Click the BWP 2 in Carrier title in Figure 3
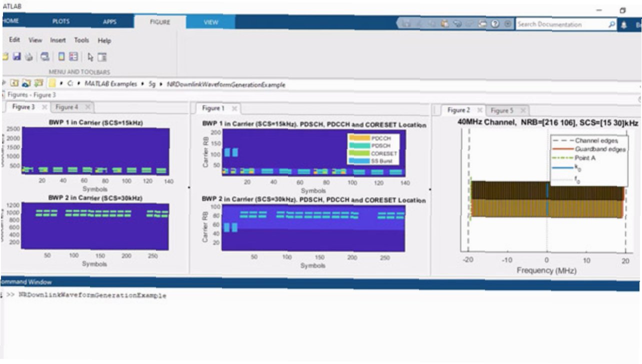Image resolution: width=642 pixels, height=364 pixels. tap(95, 198)
